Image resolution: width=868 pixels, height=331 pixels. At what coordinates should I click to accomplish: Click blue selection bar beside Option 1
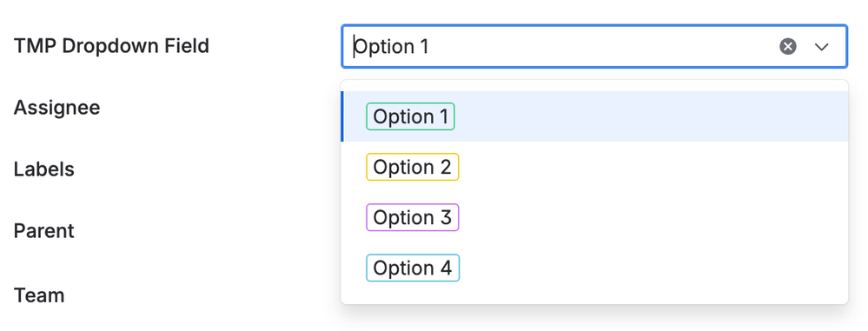[x=342, y=116]
